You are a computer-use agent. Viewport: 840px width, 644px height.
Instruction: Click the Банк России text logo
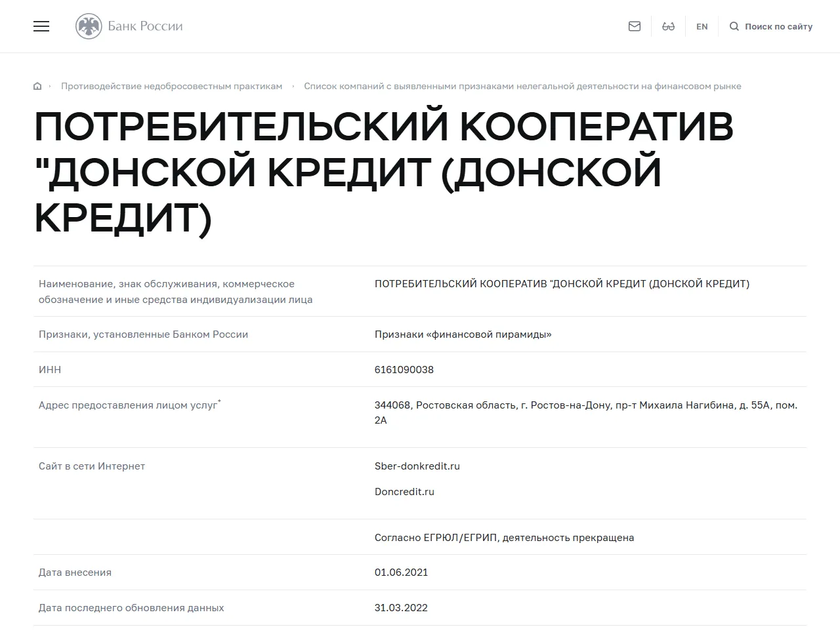pos(145,26)
